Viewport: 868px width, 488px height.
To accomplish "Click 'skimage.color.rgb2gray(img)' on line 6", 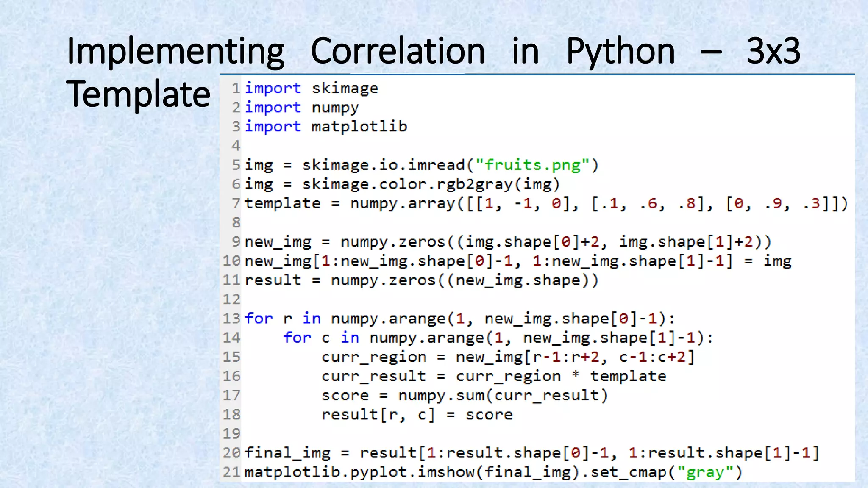I will [x=431, y=184].
